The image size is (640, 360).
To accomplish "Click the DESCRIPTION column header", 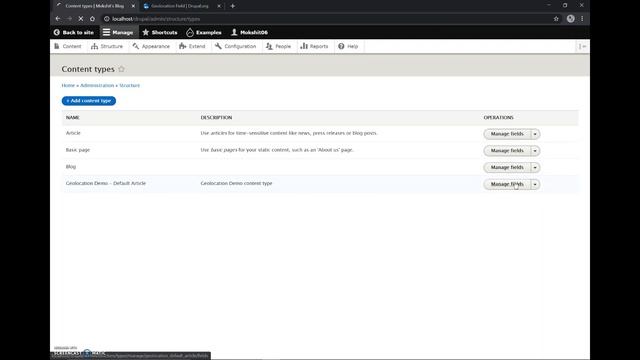I will 216,118.
